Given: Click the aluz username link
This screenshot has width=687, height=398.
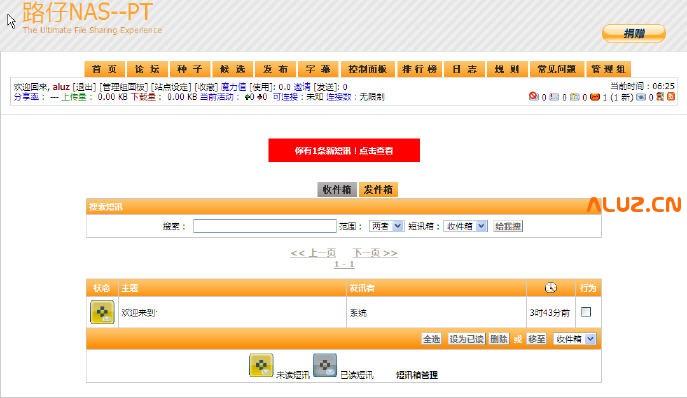Looking at the screenshot, I should (x=61, y=87).
